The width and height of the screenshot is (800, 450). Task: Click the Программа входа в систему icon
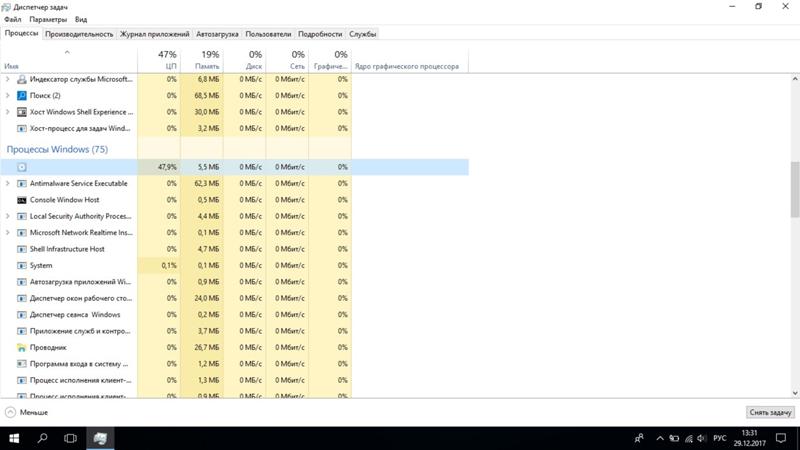coord(21,364)
